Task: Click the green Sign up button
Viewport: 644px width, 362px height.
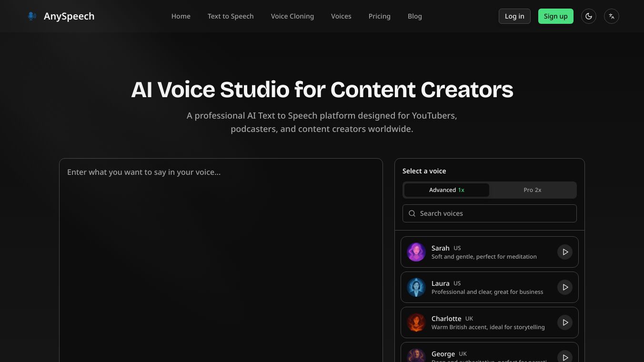Action: pos(556,16)
